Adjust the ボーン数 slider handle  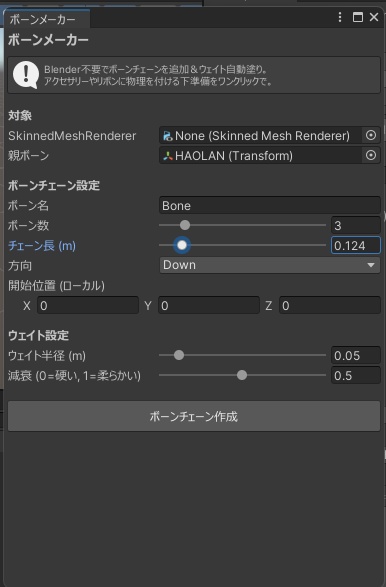pyautogui.click(x=185, y=225)
